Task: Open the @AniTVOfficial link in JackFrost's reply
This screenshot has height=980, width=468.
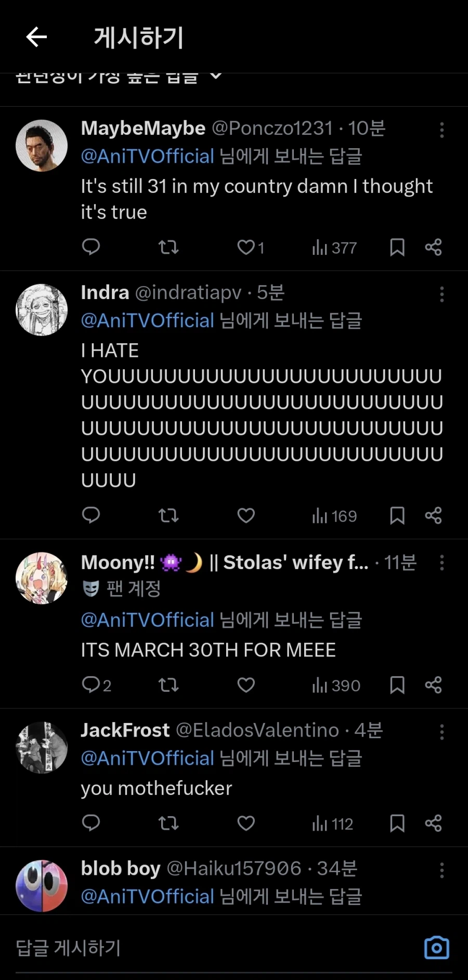Action: click(148, 758)
